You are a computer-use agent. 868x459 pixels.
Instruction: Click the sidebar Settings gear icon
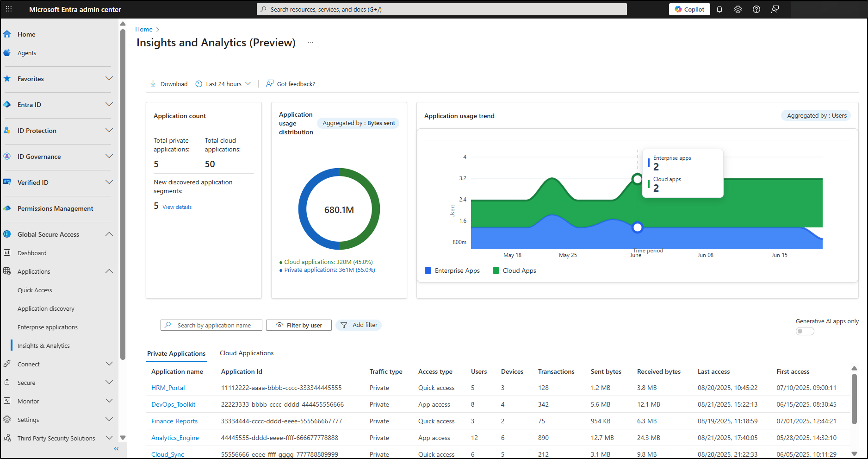pos(7,420)
